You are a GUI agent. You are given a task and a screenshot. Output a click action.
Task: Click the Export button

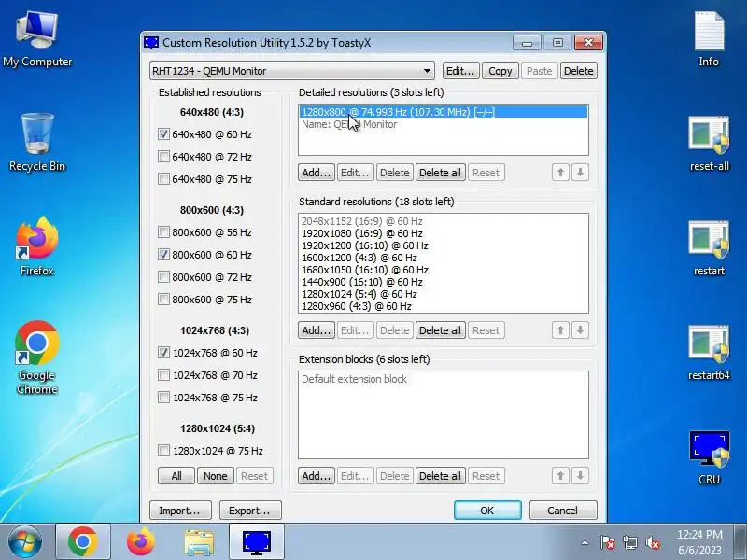[250, 511]
